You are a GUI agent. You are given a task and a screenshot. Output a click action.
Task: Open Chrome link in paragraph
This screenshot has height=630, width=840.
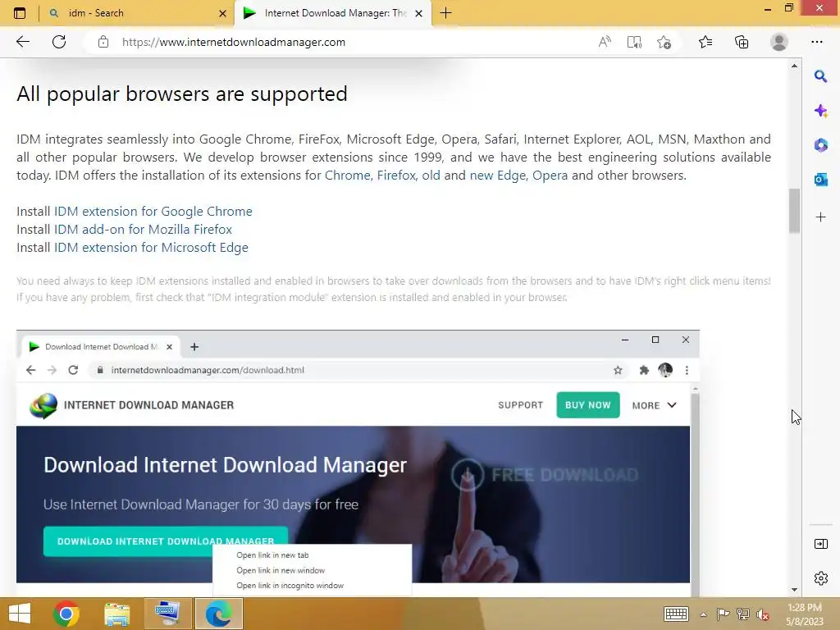tap(347, 176)
